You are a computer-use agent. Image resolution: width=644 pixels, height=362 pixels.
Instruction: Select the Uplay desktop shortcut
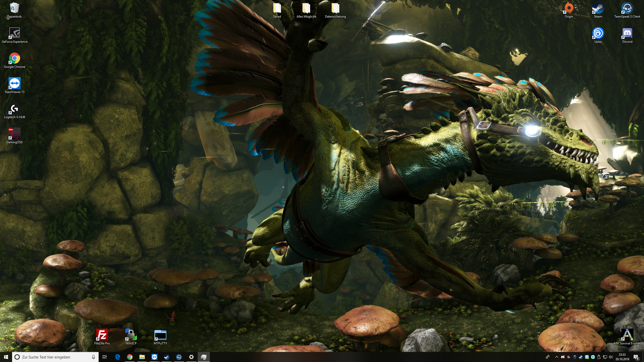(x=598, y=34)
